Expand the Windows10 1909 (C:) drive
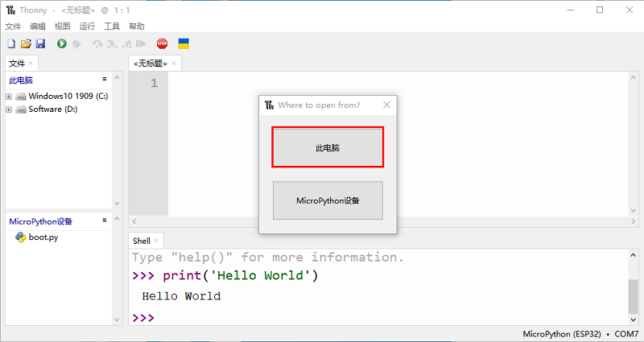644x342 pixels. 9,97
